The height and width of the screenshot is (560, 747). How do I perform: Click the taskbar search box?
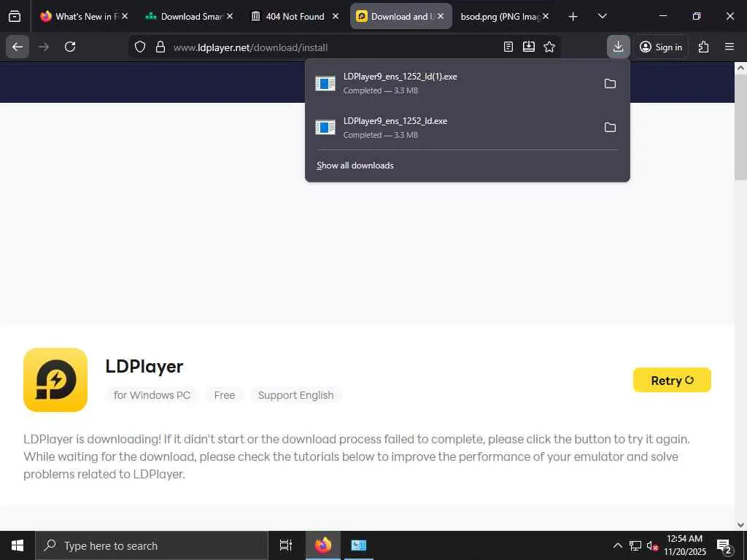[152, 545]
